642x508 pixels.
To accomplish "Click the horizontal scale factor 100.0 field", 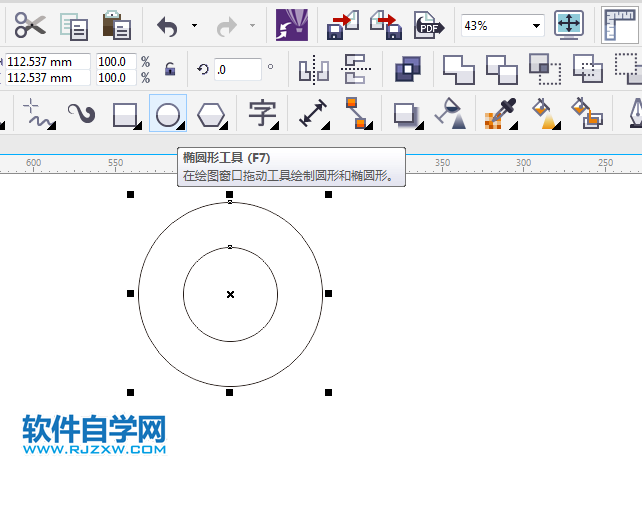I will (x=116, y=62).
